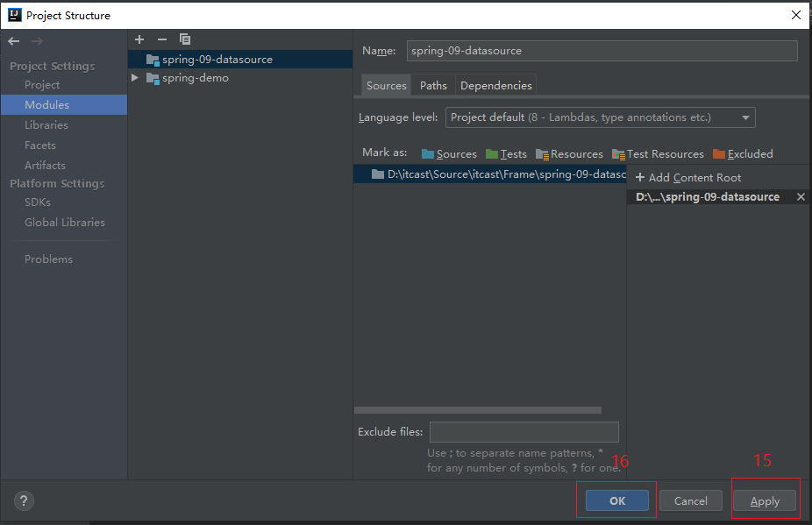
Task: Switch to the Paths tab
Action: point(433,85)
